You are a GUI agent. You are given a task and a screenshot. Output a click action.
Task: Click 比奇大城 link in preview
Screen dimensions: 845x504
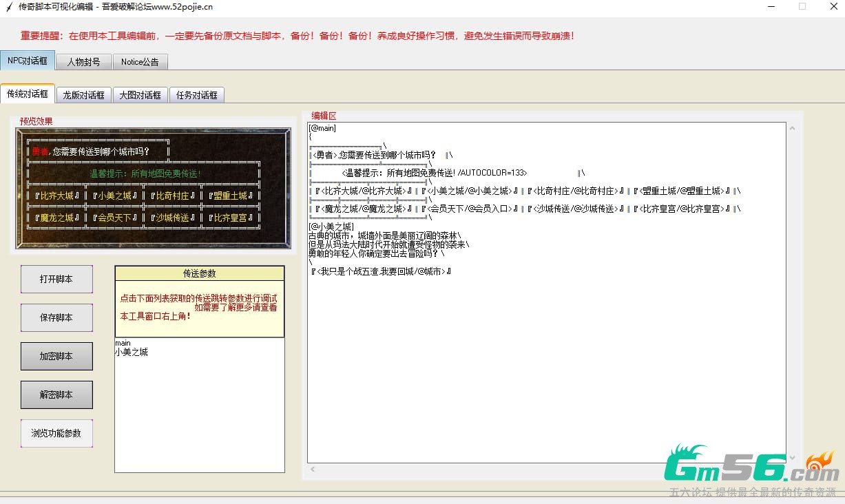pyautogui.click(x=56, y=196)
